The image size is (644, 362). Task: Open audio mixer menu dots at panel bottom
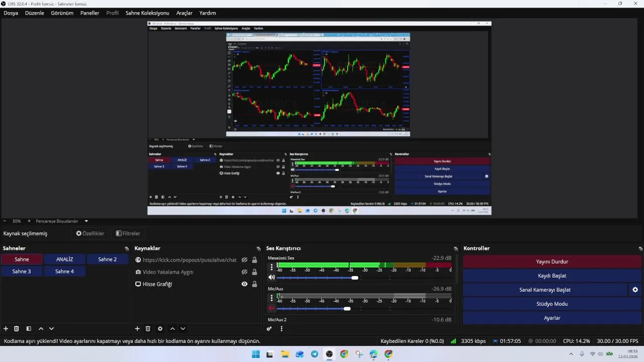point(282,328)
